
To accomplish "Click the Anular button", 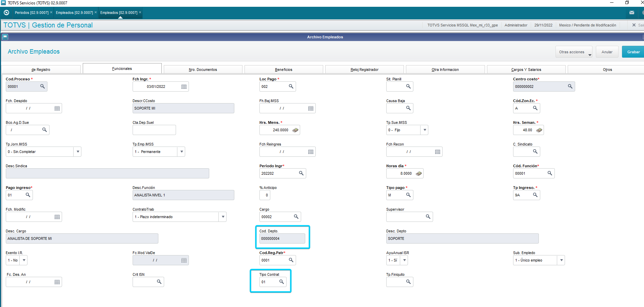I will [607, 52].
